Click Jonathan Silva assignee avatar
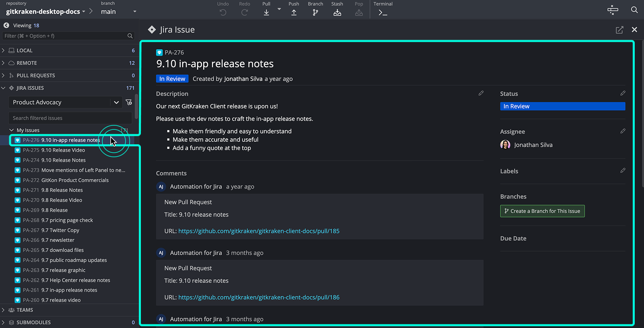644x328 pixels. pyautogui.click(x=505, y=145)
